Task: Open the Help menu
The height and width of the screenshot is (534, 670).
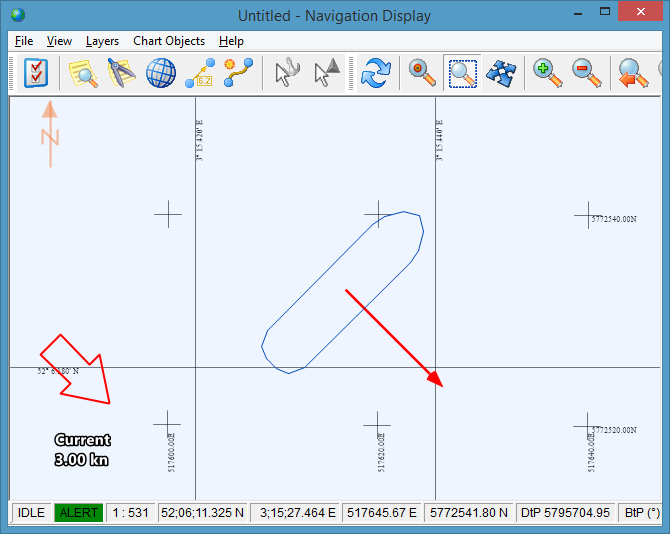Action: click(x=231, y=41)
